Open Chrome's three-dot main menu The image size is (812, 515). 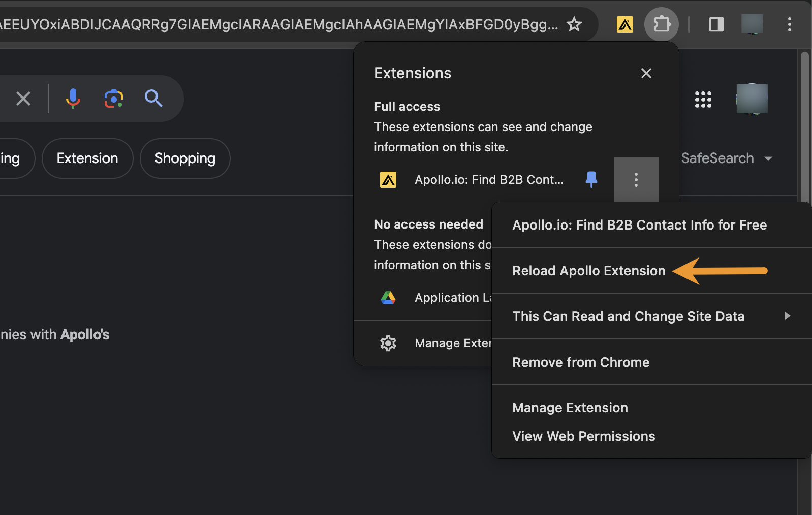[x=789, y=24]
